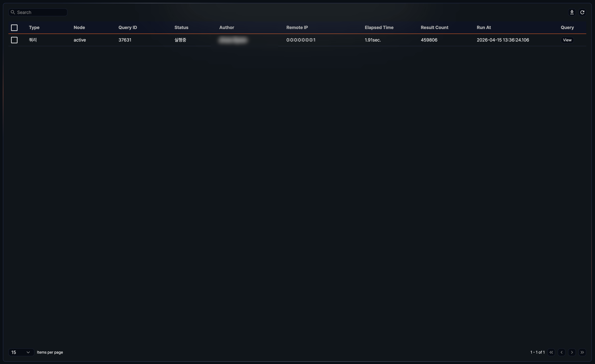Go to the previous page
The width and height of the screenshot is (595, 364).
562,352
